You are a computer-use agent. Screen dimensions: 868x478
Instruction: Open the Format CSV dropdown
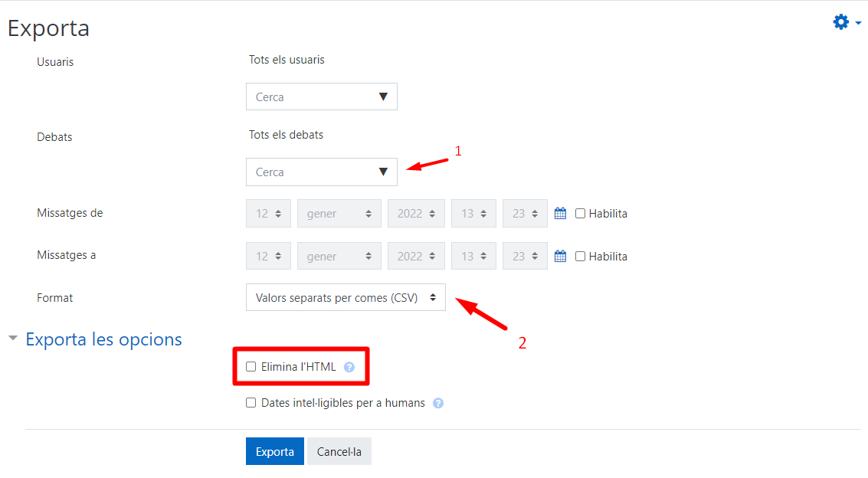tap(346, 298)
